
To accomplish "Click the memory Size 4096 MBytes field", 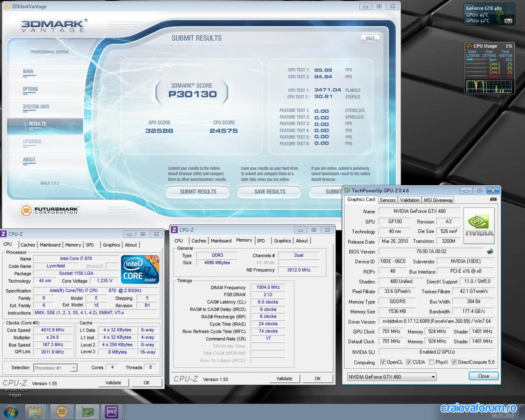I will point(217,263).
